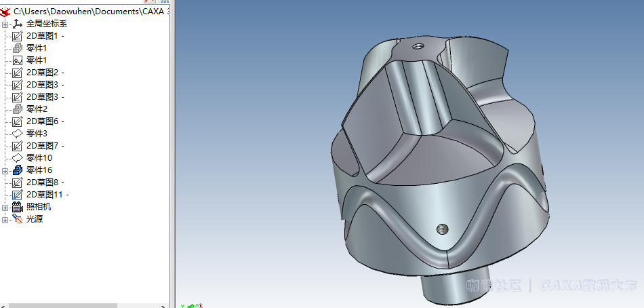Select the surface icon next to 零件3

point(18,134)
